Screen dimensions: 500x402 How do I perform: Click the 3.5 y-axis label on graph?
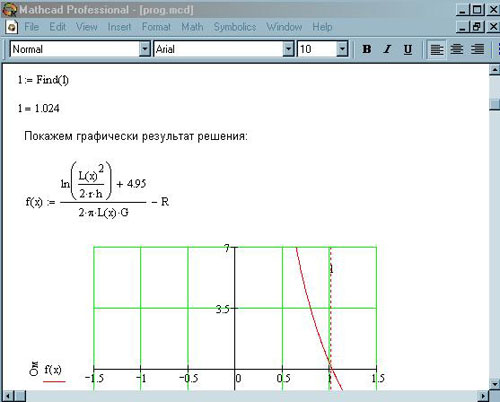tap(222, 309)
